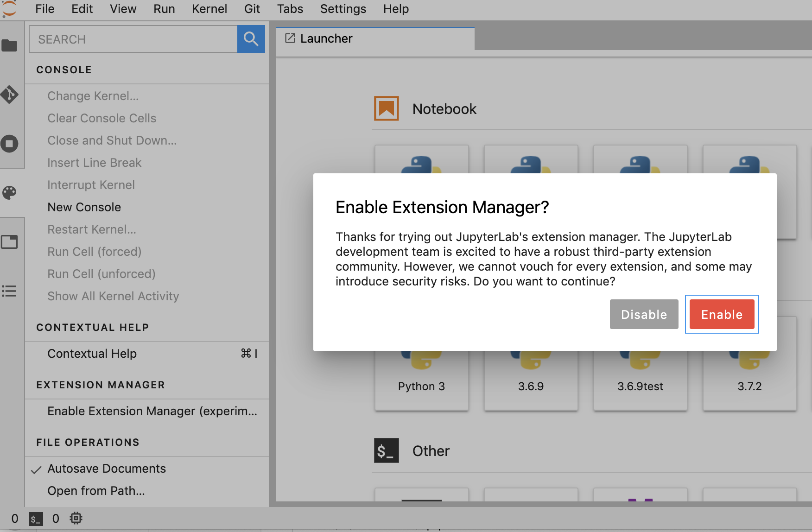Select the Run Cell (unforced) command
This screenshot has width=812, height=532.
[x=146, y=274]
